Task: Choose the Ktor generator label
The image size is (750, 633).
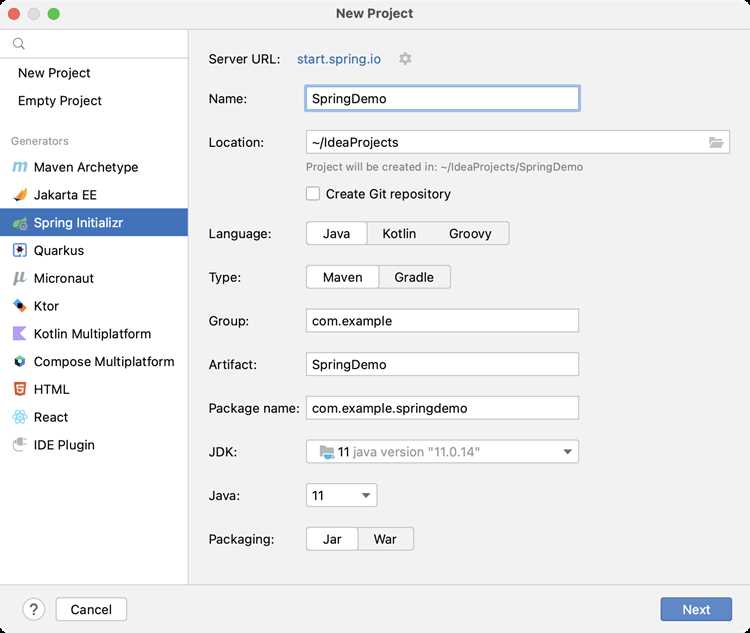Action: (x=46, y=306)
